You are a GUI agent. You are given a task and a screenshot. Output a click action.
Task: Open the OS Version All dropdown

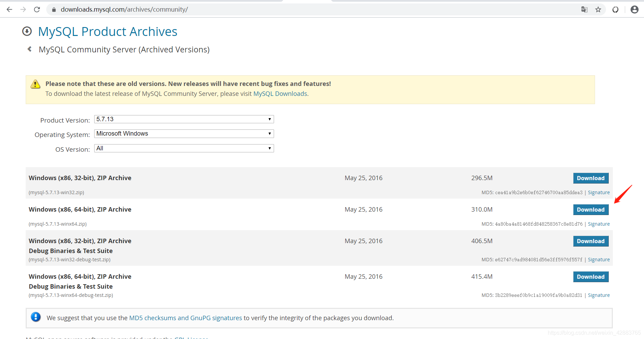pos(184,148)
